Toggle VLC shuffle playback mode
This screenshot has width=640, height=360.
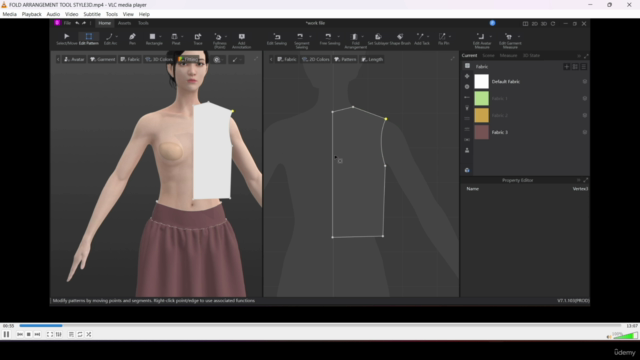[x=89, y=334]
